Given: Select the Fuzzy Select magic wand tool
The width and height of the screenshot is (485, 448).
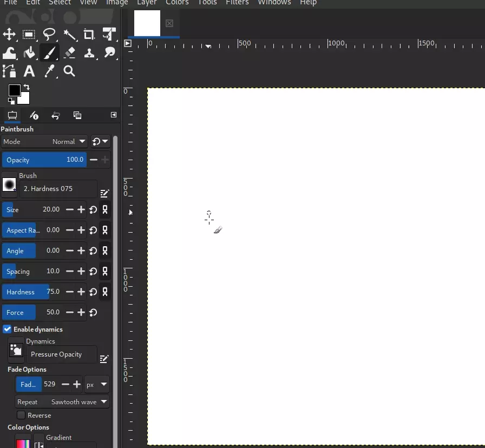Looking at the screenshot, I should (70, 35).
